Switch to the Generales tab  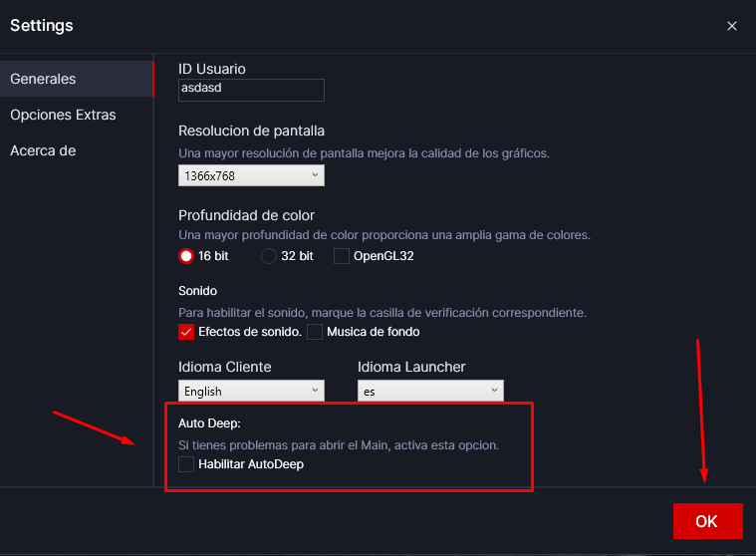coord(43,79)
